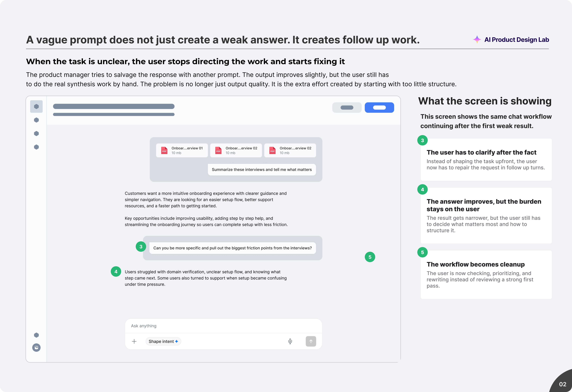The image size is (572, 392).
Task: Click the "Can you be more specific" message
Action: pos(232,248)
